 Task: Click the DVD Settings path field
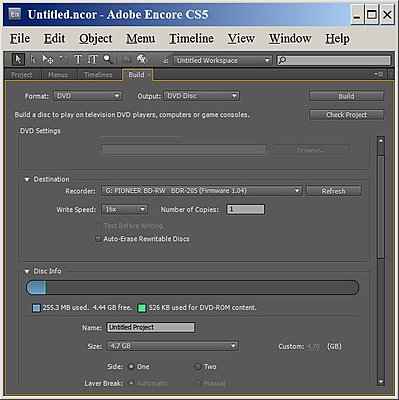click(184, 150)
